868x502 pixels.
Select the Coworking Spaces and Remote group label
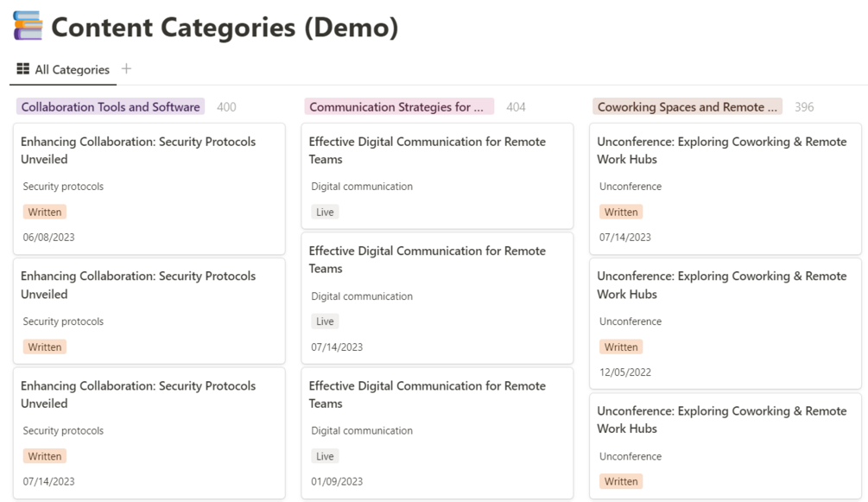(687, 107)
